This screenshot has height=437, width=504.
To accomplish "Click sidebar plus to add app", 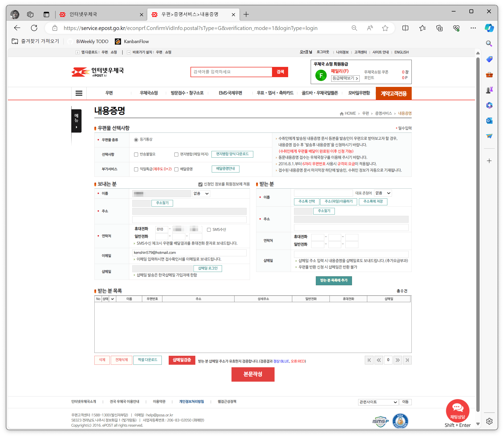I will coord(489,161).
